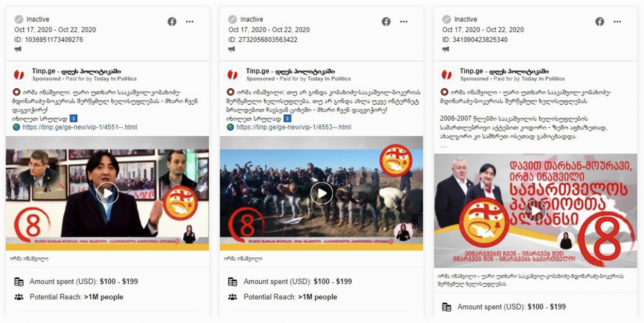Screen dimensions: 644x323
Task: Click the Tinp.ge page avatar on first ad
Action: [19, 75]
